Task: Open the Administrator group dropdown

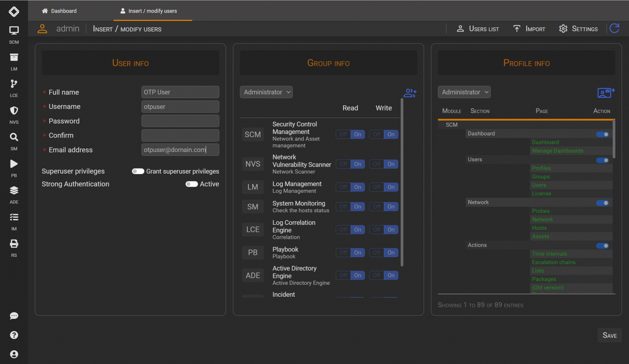Action: (266, 92)
